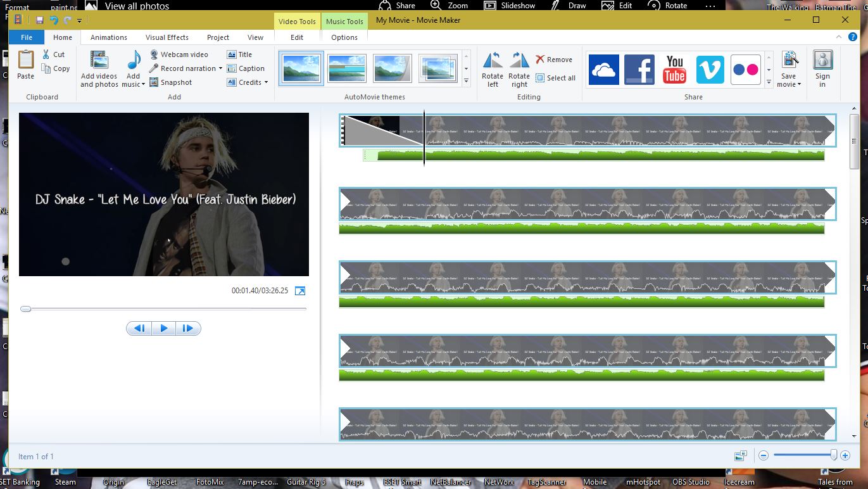
Task: Click the title clip at timeline start
Action: click(x=381, y=130)
